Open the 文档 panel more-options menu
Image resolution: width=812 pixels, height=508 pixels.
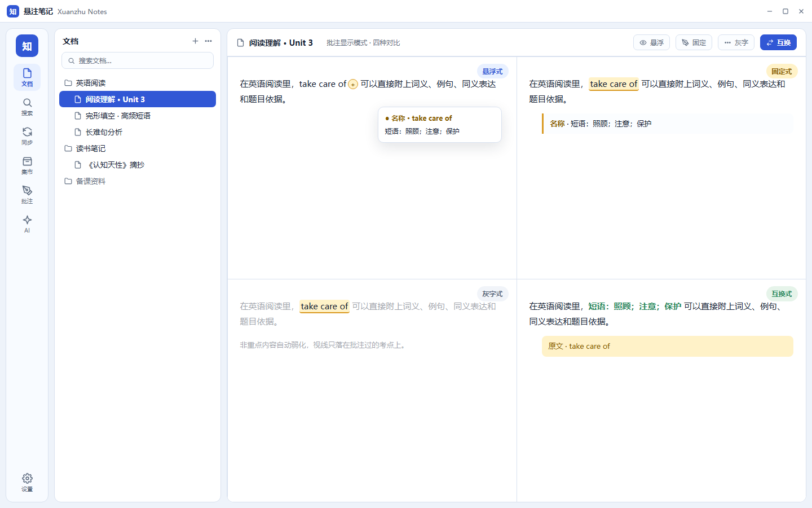coord(208,41)
